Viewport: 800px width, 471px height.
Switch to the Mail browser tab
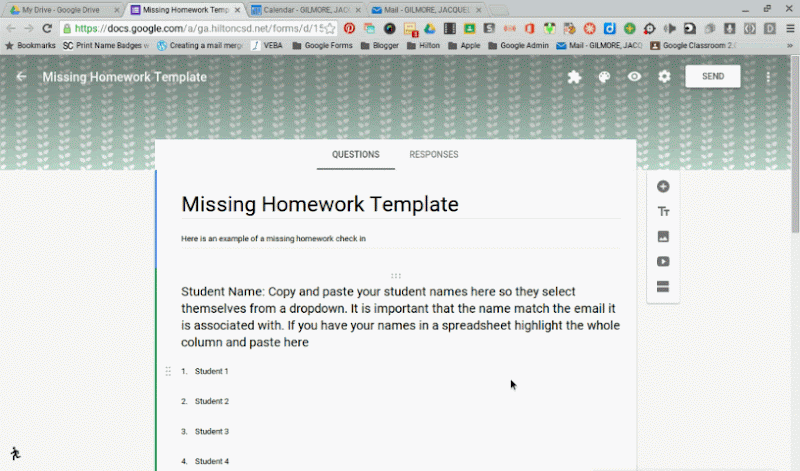coord(426,10)
